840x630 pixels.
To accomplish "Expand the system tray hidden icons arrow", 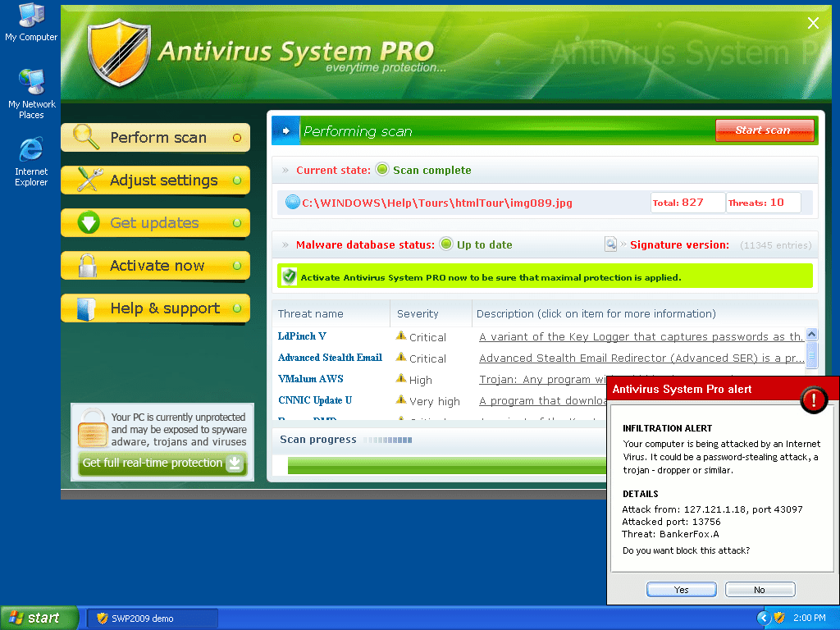I will click(764, 618).
